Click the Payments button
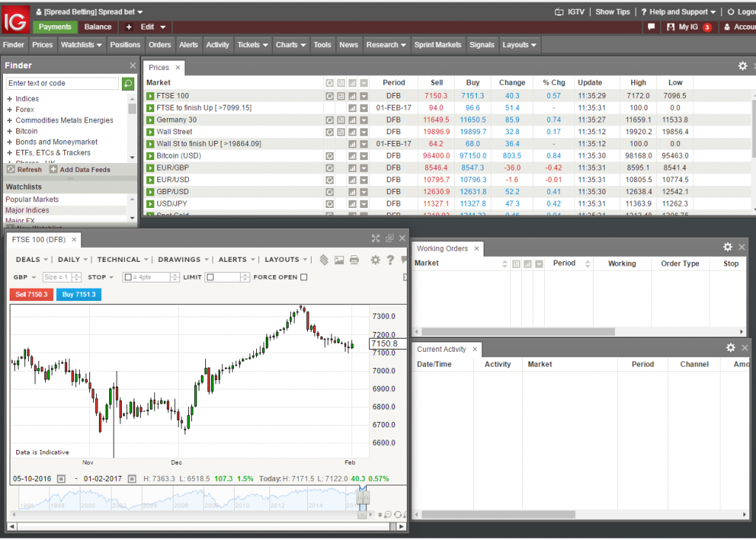Image resolution: width=756 pixels, height=540 pixels. (55, 27)
